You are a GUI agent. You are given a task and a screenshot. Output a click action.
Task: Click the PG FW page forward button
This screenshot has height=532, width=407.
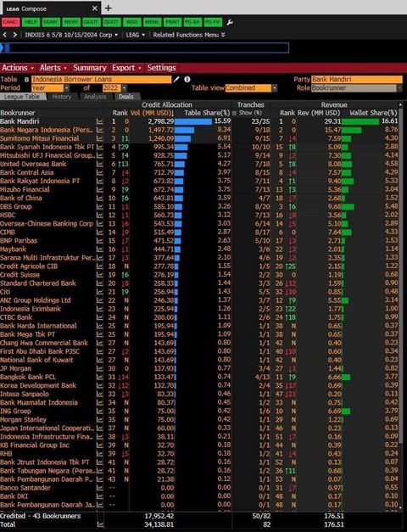(x=213, y=22)
